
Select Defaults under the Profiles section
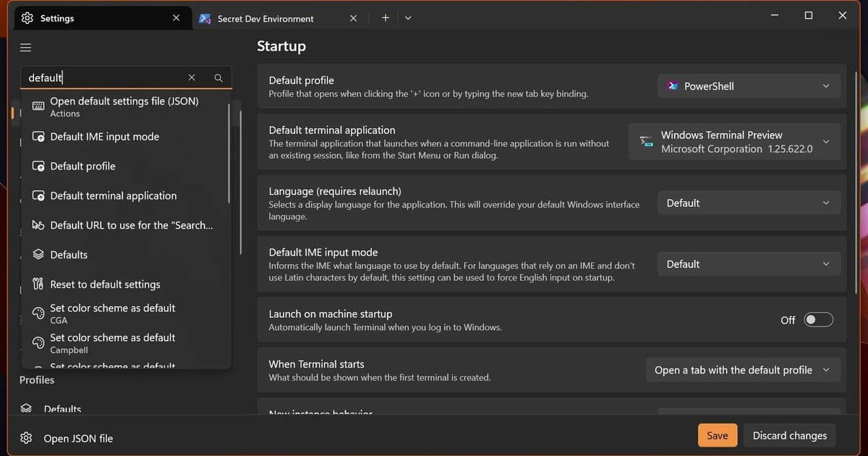pos(62,409)
